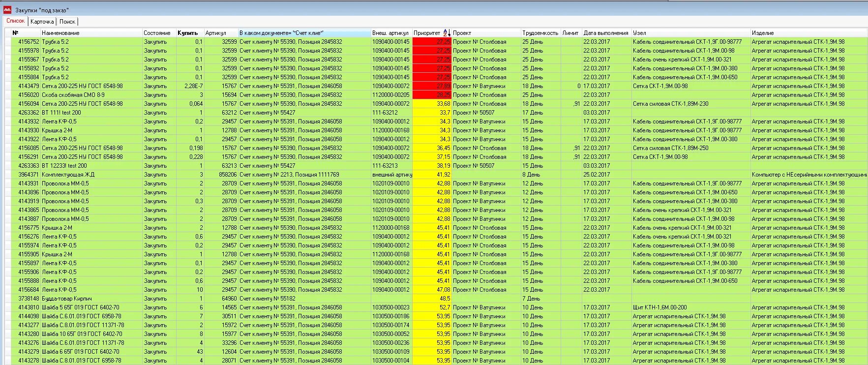The width and height of the screenshot is (868, 365).
Task: Click the article number 858206
Action: pos(228,175)
